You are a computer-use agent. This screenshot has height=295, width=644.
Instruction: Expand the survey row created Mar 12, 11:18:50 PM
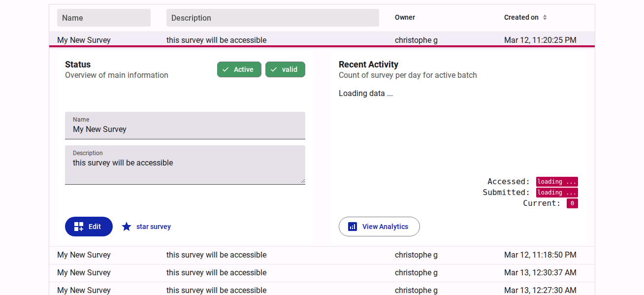pos(322,255)
